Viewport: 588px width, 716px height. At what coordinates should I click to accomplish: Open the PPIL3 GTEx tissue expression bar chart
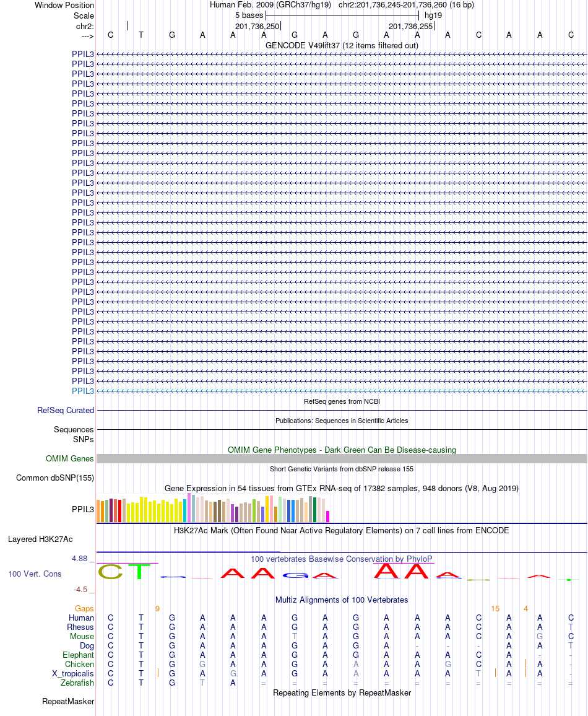point(212,509)
